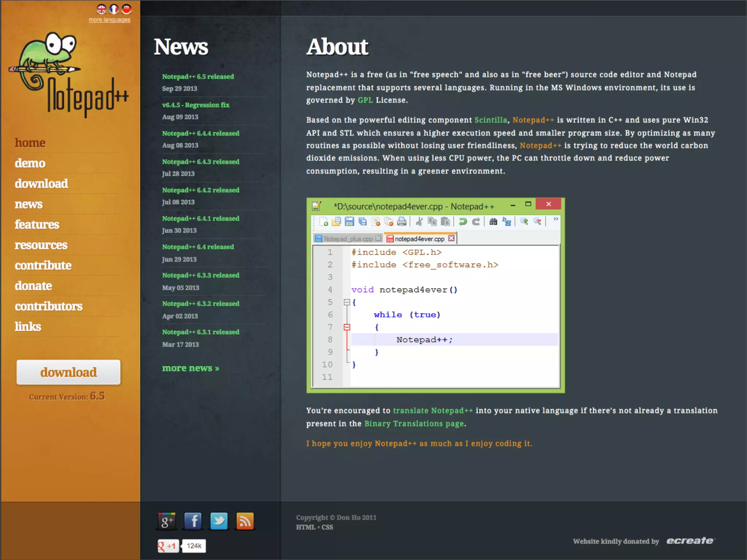Open the Binary Translations page link

point(414,424)
